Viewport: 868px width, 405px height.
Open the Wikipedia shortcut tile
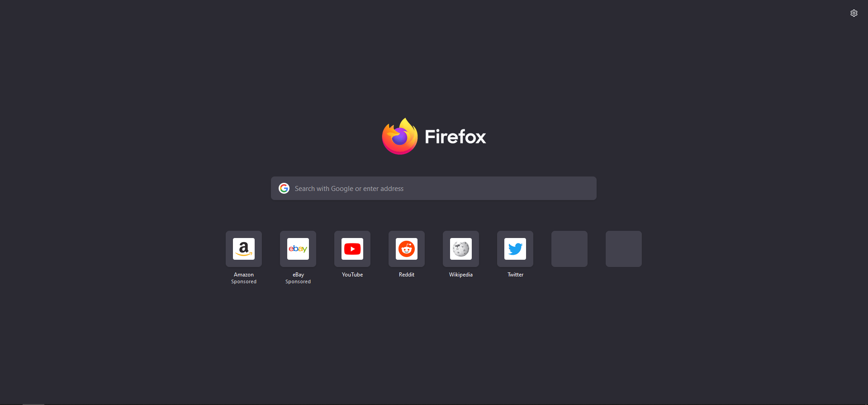461,249
